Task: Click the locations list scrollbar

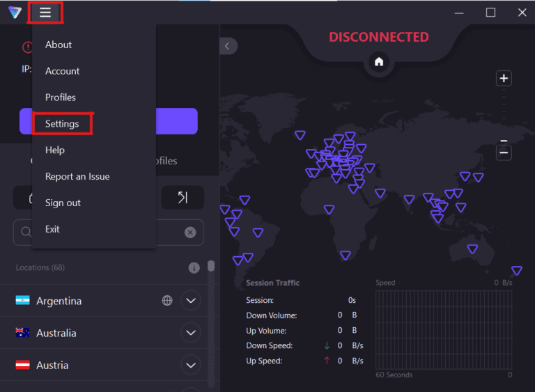Action: (x=211, y=267)
